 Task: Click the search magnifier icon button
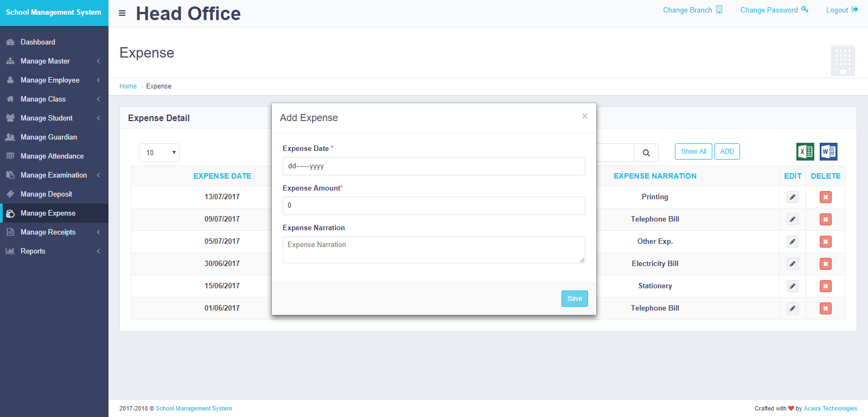click(x=646, y=153)
